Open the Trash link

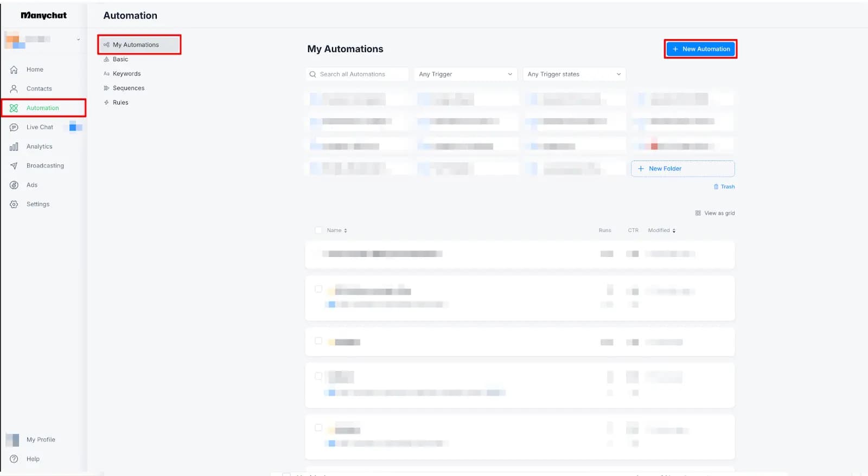[727, 186]
